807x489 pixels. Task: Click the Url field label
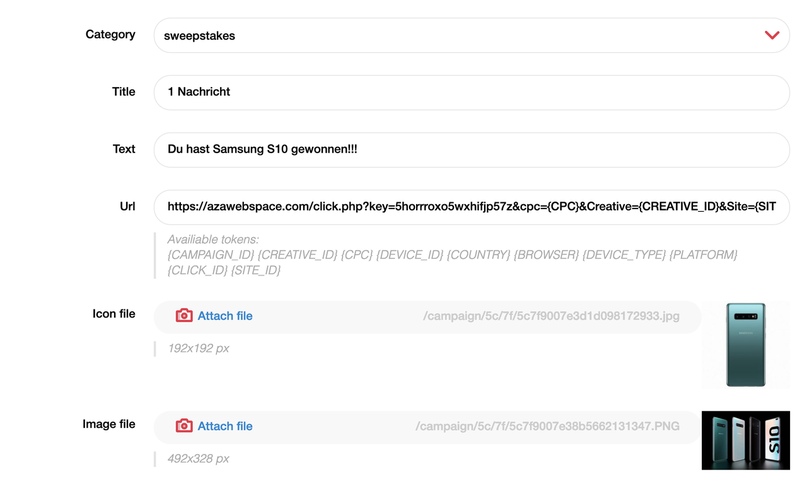127,206
